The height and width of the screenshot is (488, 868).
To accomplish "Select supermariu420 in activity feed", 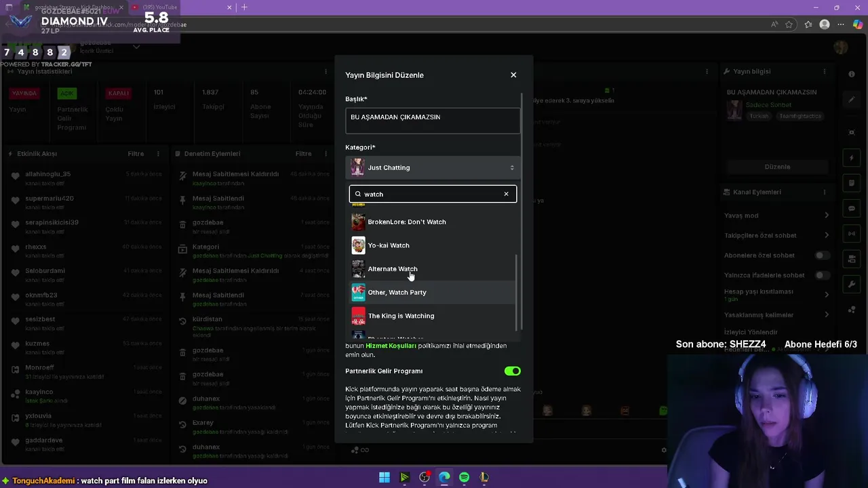I will pos(50,199).
